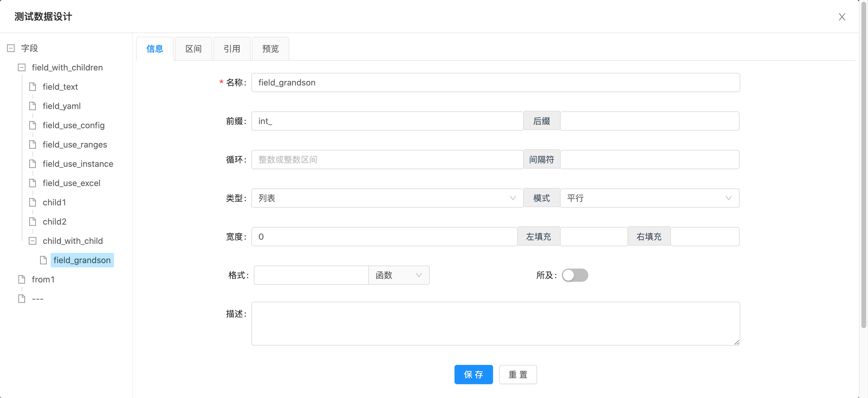Switch to the 预览 tab

(270, 49)
